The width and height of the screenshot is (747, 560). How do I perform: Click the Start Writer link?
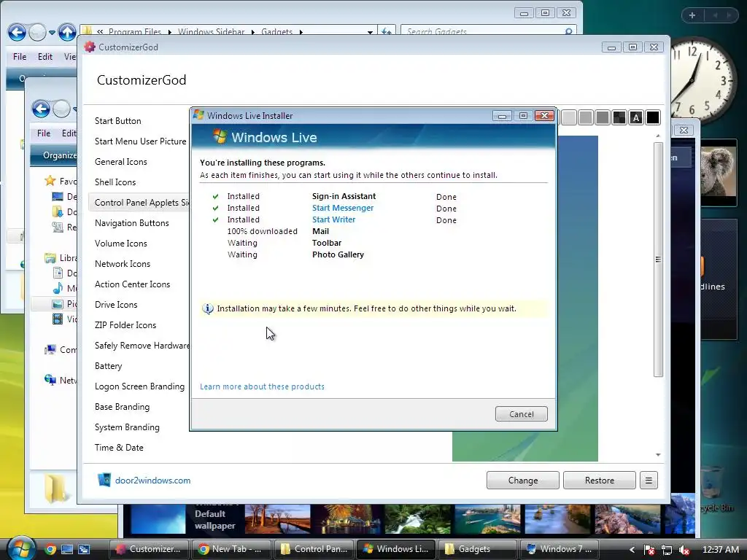point(333,219)
